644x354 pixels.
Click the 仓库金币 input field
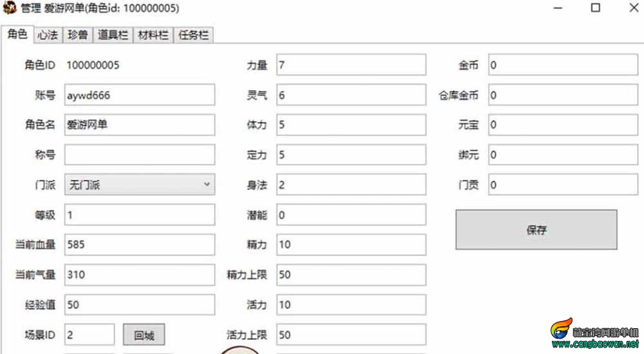(x=563, y=95)
